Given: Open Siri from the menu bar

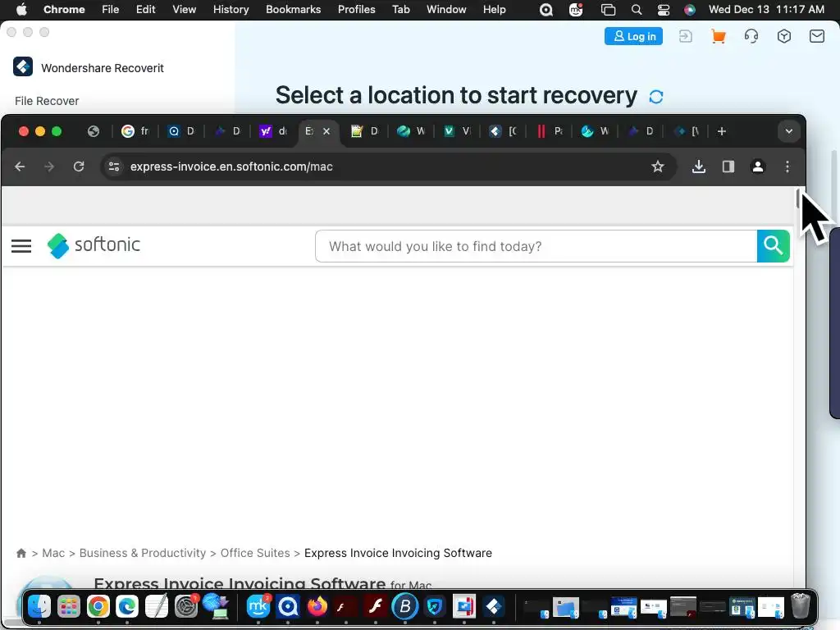Looking at the screenshot, I should point(689,9).
